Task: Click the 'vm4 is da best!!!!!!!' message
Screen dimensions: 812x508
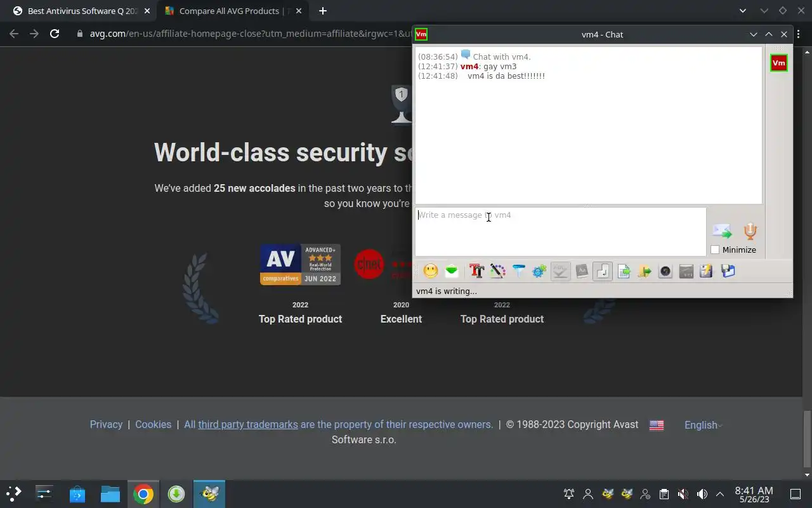Action: [x=506, y=76]
